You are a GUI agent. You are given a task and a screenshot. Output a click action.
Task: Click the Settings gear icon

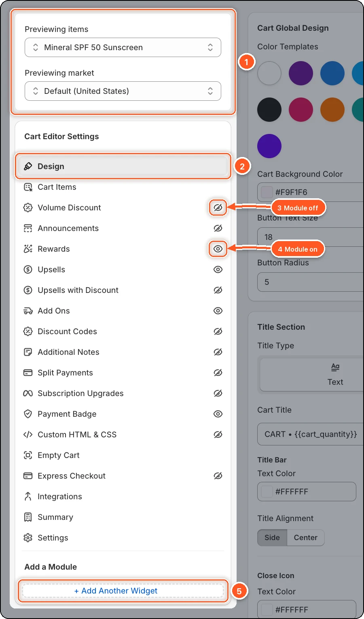click(x=28, y=538)
